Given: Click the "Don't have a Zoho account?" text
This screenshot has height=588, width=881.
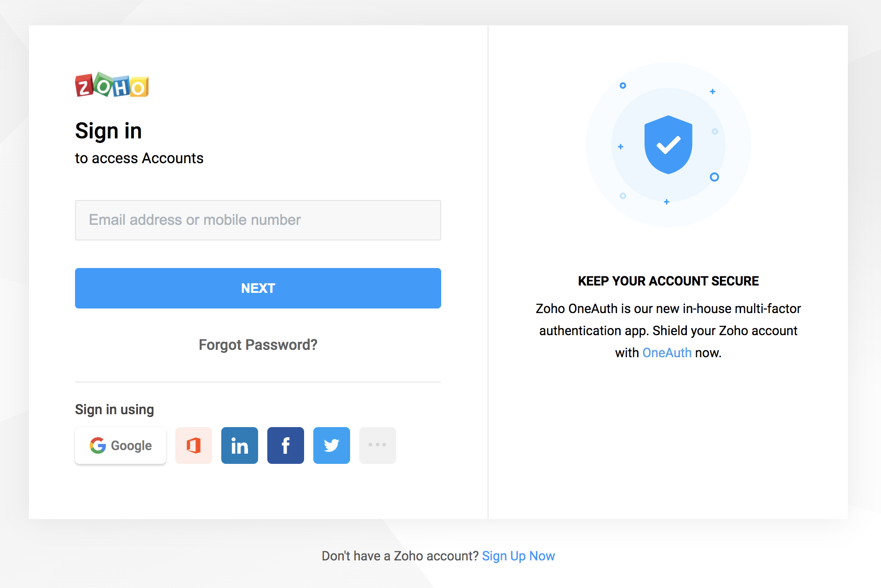Looking at the screenshot, I should pyautogui.click(x=400, y=556).
